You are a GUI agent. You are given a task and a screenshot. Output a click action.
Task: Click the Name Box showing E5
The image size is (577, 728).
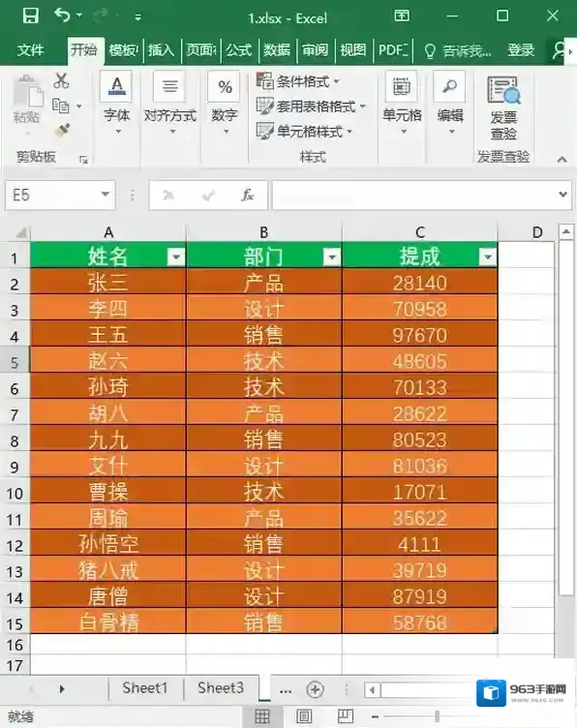(51, 195)
